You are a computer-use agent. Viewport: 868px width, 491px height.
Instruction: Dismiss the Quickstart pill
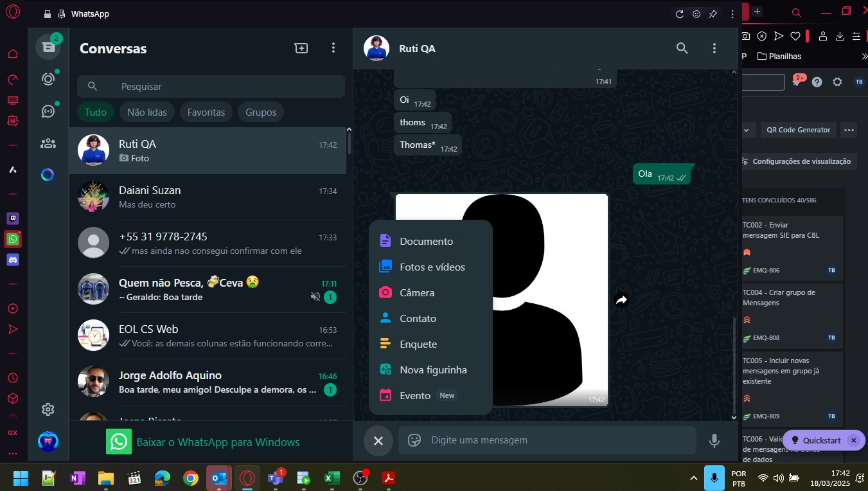853,440
